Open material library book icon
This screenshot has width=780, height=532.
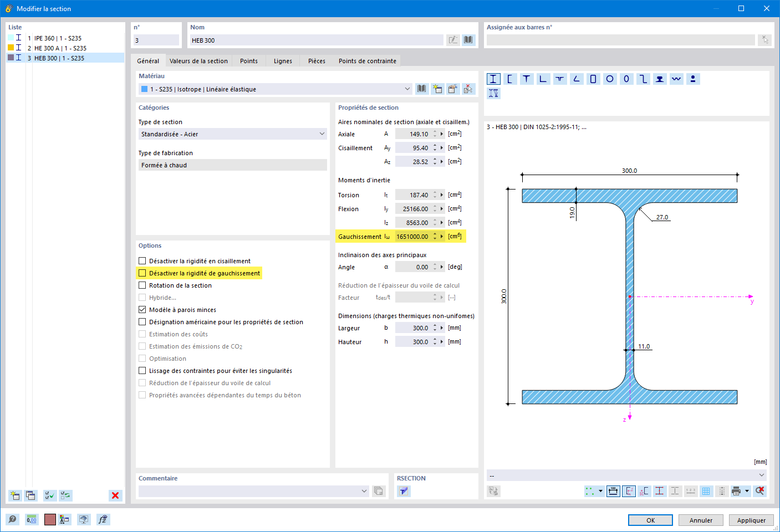point(422,89)
